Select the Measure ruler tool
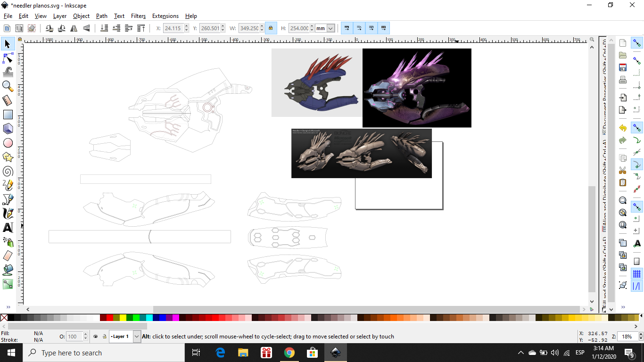The width and height of the screenshot is (644, 362). 8,100
